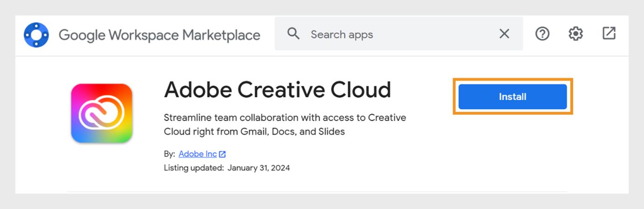
Task: Click the search magnifier icon
Action: point(294,34)
